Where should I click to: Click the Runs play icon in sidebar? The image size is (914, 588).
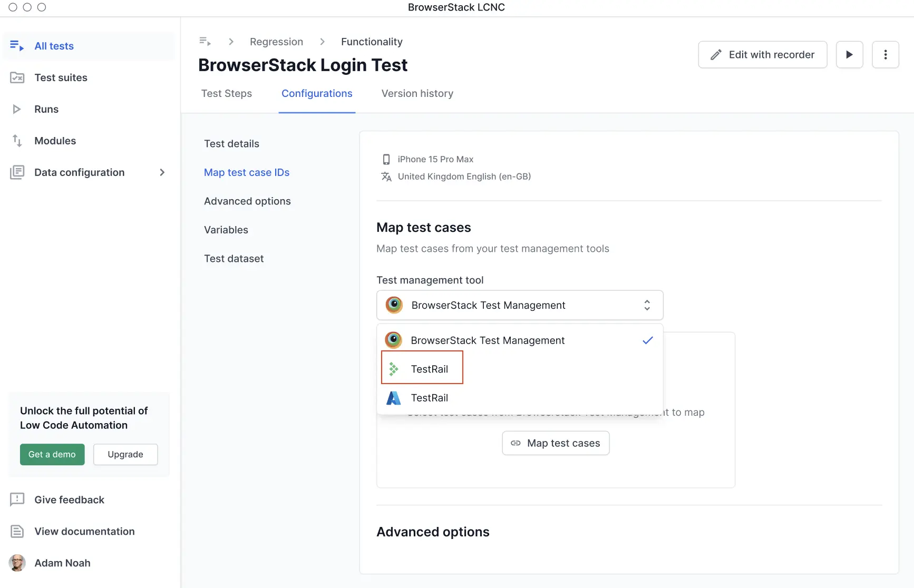point(17,109)
